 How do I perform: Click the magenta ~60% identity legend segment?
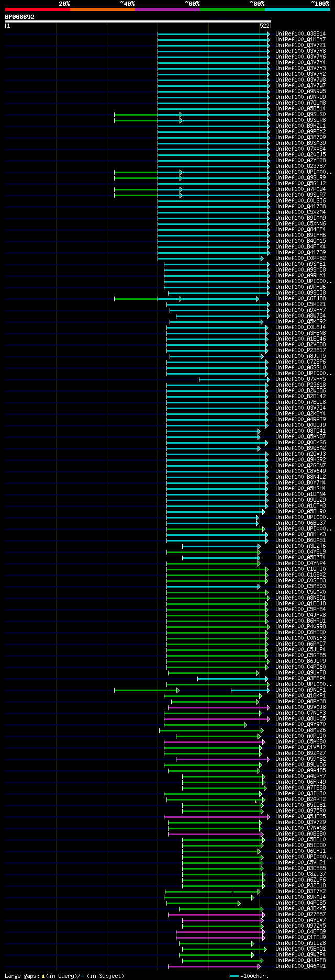(167, 9)
